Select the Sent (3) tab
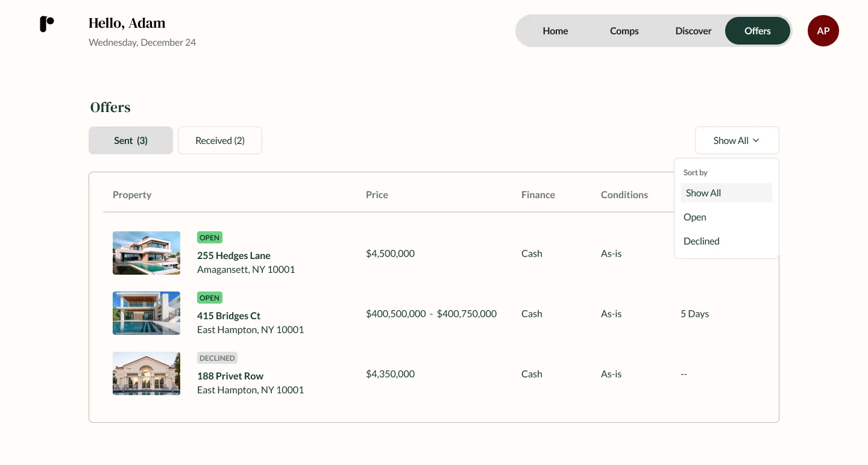 click(x=131, y=140)
